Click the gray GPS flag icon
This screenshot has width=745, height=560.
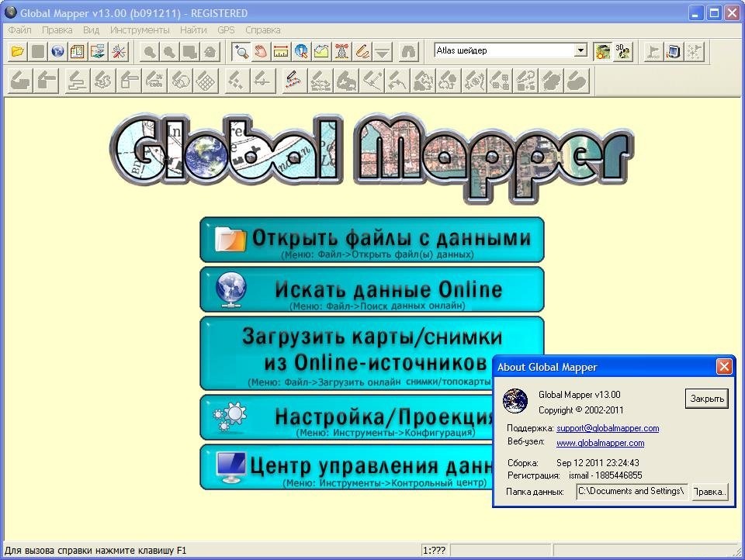click(x=653, y=51)
